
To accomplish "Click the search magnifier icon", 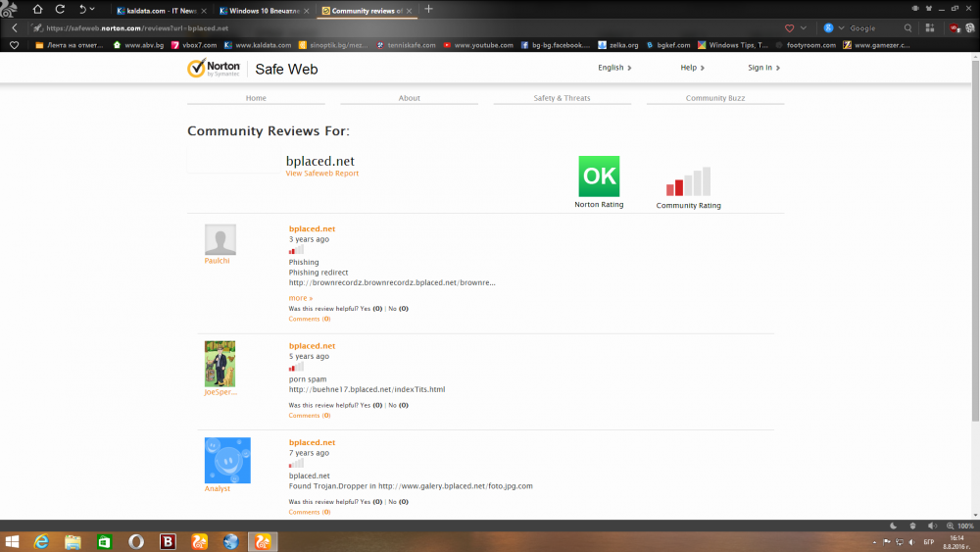I will point(908,28).
